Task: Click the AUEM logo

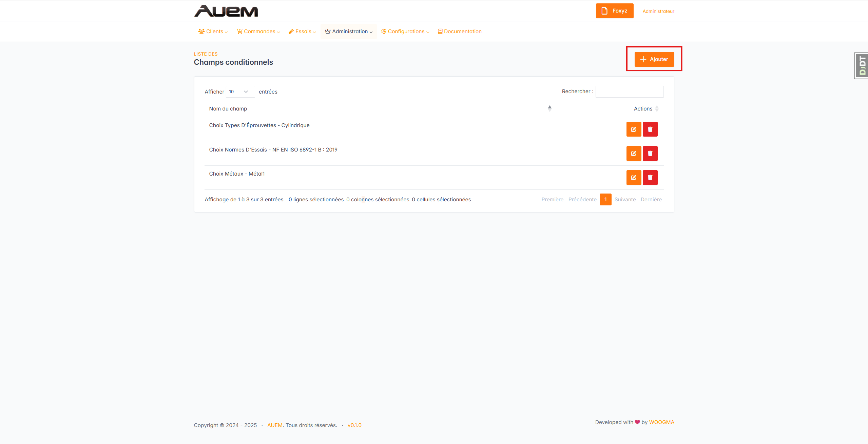Action: point(226,11)
